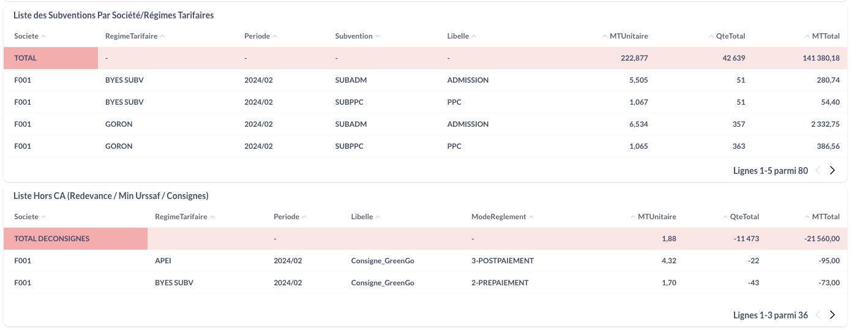Image resolution: width=868 pixels, height=330 pixels.
Task: Sort subventions table by Libelle header
Action: click(x=458, y=36)
